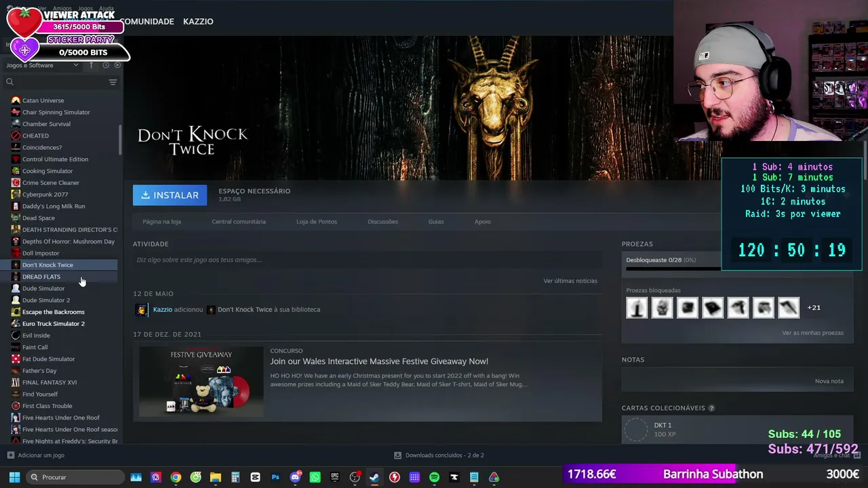Switch to the Discussões tab

pyautogui.click(x=382, y=222)
